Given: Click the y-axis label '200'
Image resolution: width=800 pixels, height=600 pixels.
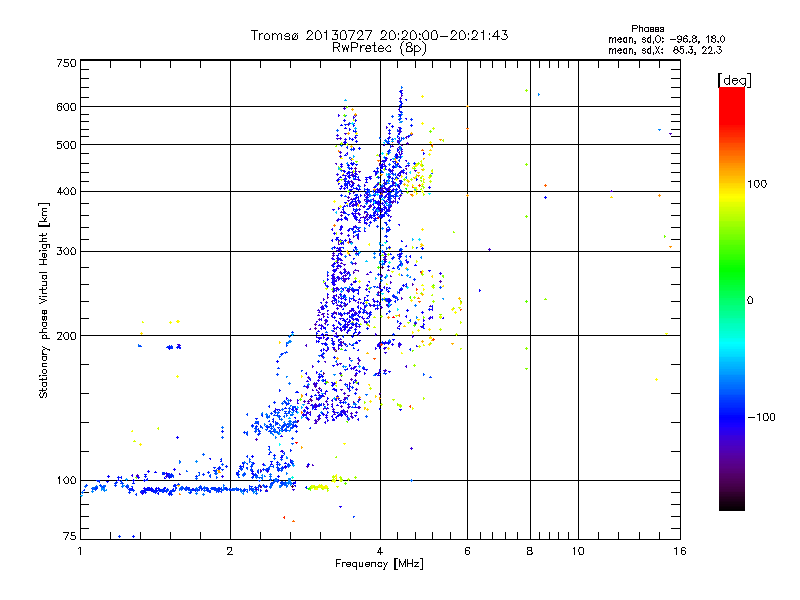Looking at the screenshot, I should point(66,336).
